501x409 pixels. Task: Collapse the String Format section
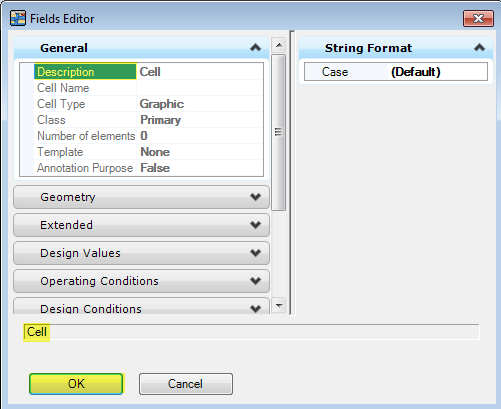tap(479, 48)
